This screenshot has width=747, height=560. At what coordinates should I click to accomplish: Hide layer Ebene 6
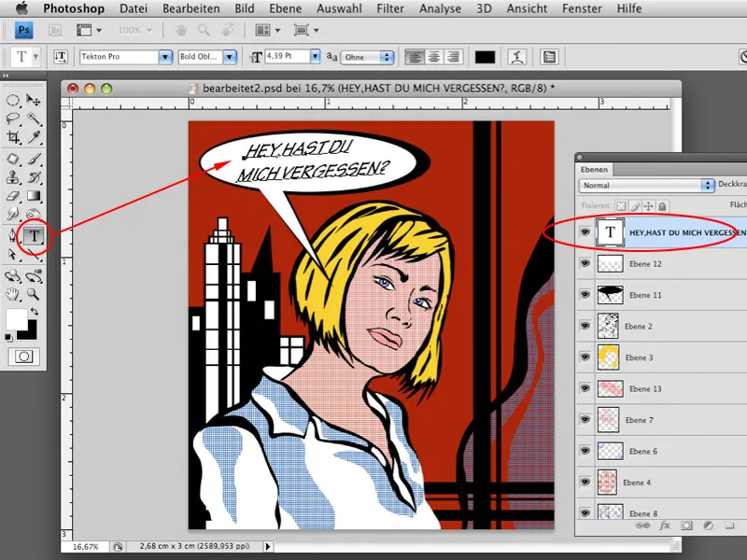coord(585,451)
